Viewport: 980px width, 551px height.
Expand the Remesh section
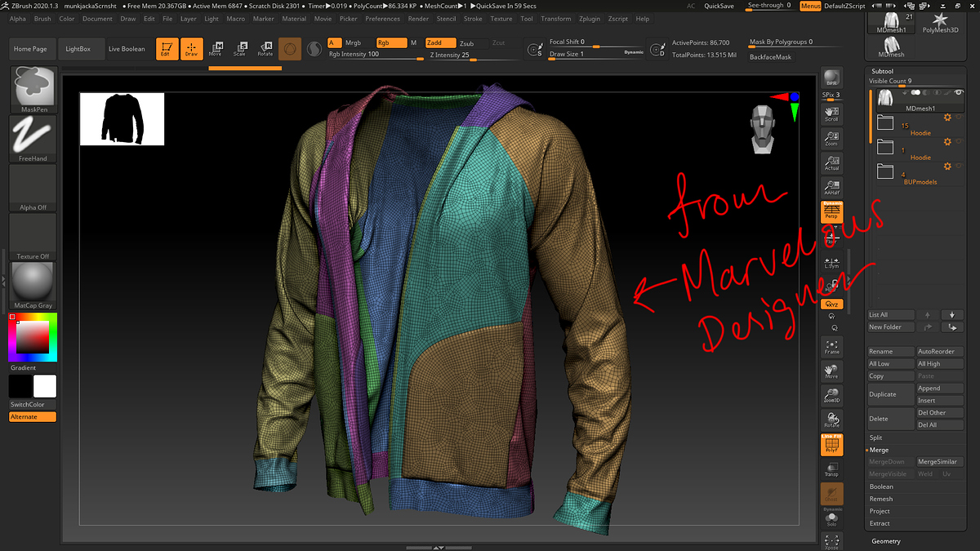881,500
